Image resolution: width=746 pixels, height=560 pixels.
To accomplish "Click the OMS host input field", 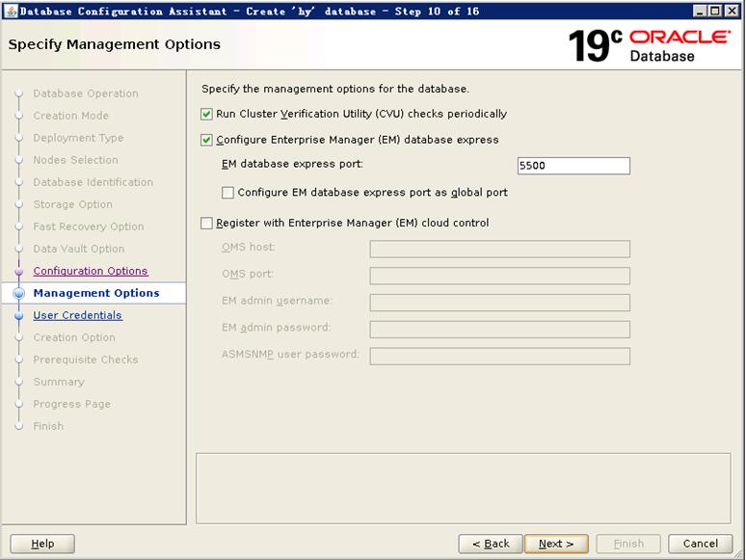I will (500, 249).
